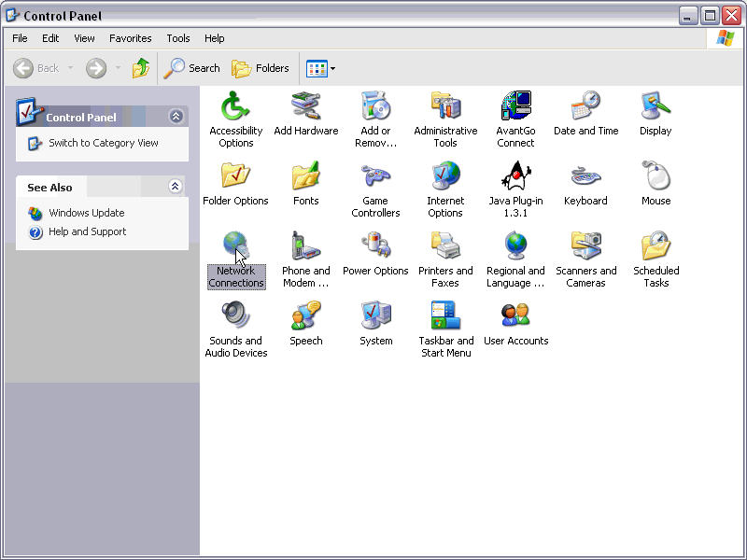Image resolution: width=747 pixels, height=560 pixels.
Task: Open the Help and Support link
Action: 88,231
